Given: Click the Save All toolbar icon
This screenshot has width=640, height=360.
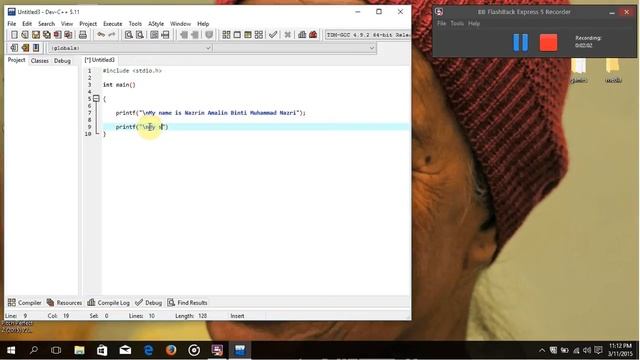Looking at the screenshot, I should click(x=47, y=35).
